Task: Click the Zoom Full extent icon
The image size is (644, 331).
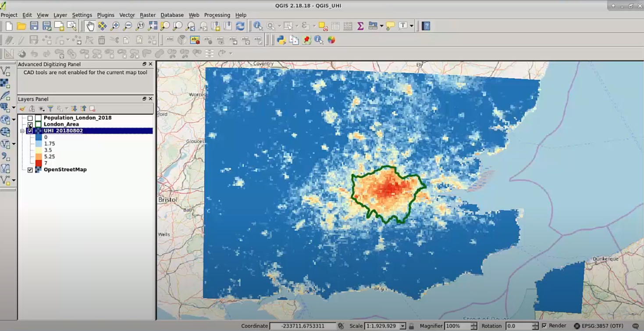Action: [153, 26]
